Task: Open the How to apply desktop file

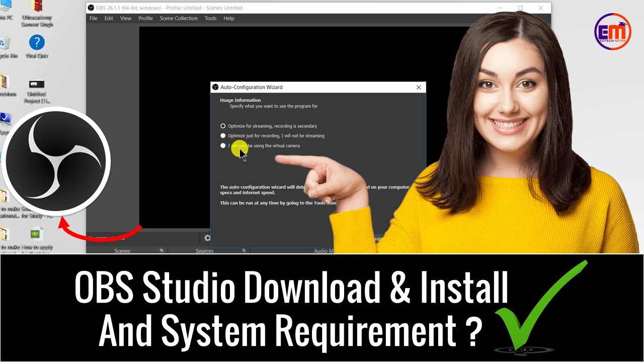Action: [37, 240]
